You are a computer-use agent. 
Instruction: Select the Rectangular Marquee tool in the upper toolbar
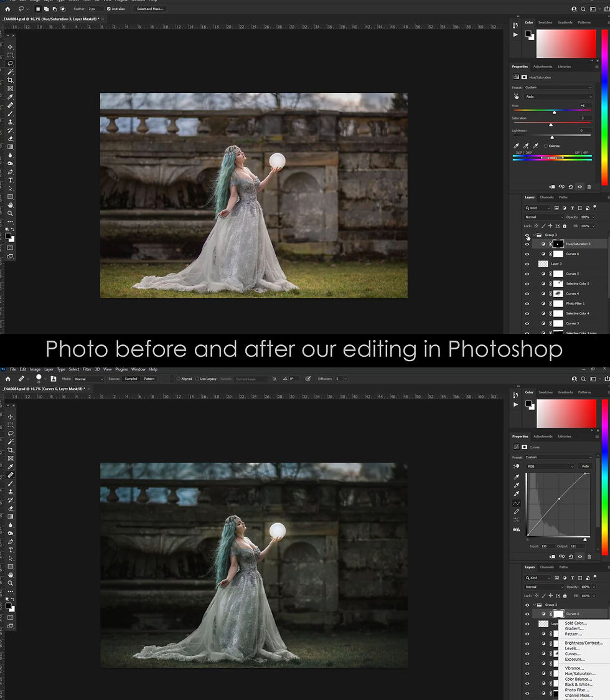click(x=10, y=55)
